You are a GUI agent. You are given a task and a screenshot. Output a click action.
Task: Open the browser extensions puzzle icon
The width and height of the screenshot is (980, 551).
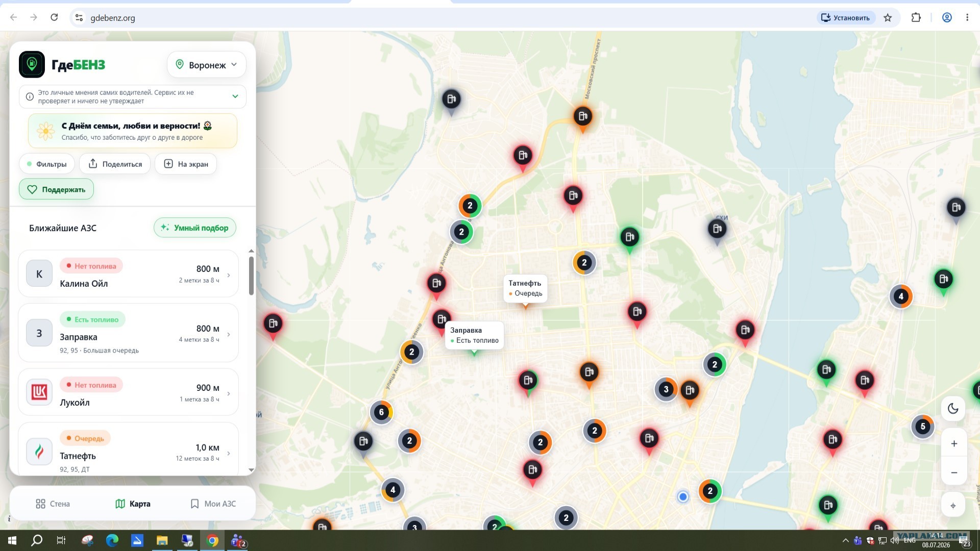916,17
